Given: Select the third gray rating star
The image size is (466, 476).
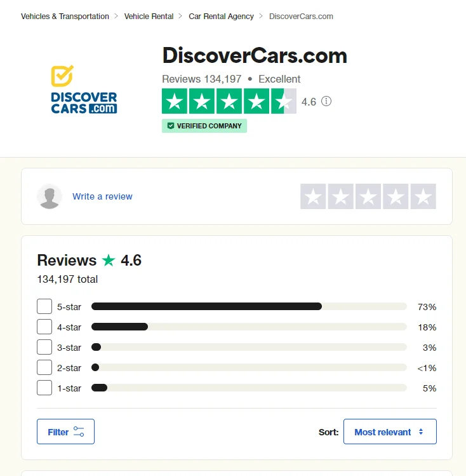Looking at the screenshot, I should [x=368, y=196].
